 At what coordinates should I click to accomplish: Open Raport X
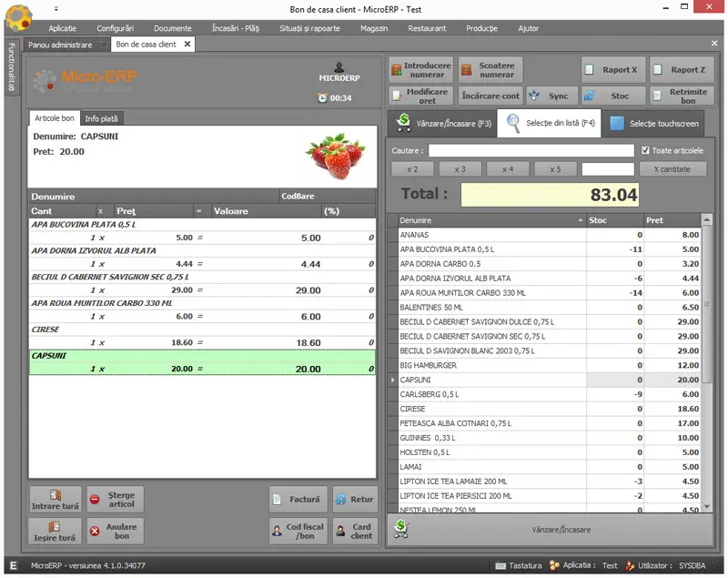coord(613,70)
